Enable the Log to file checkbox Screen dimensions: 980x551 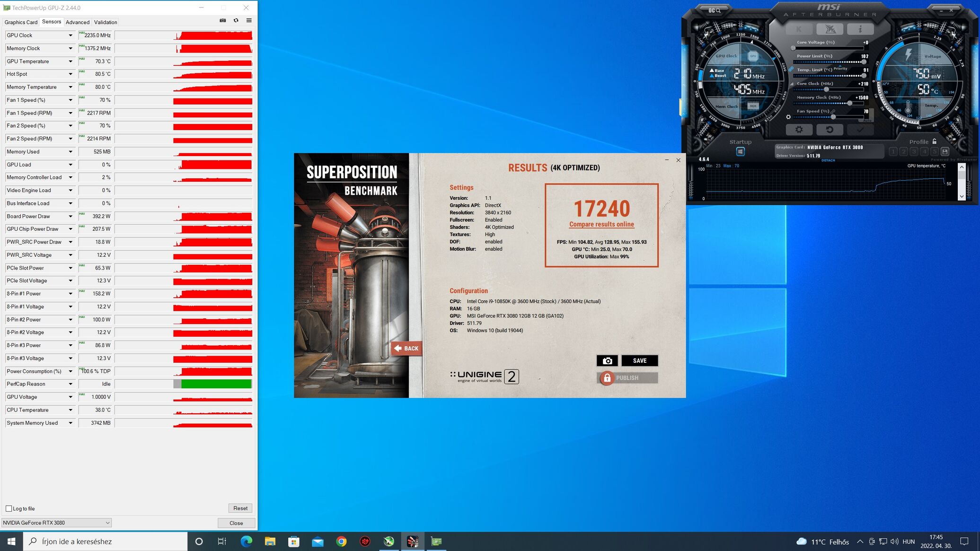9,508
